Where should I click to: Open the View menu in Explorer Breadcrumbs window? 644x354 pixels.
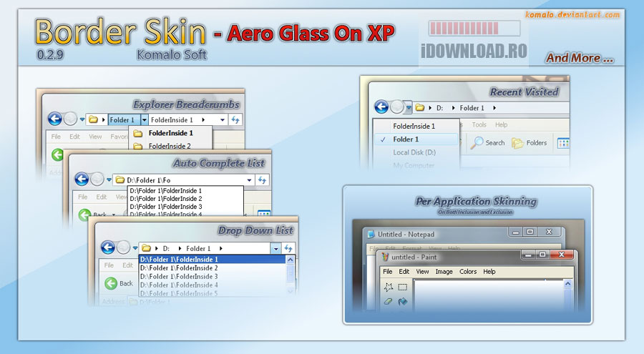[95, 137]
